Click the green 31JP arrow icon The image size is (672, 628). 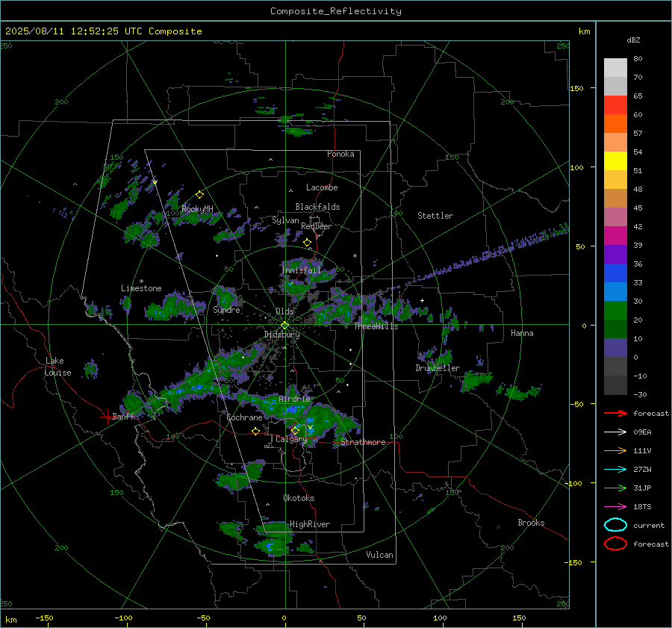[x=615, y=488]
